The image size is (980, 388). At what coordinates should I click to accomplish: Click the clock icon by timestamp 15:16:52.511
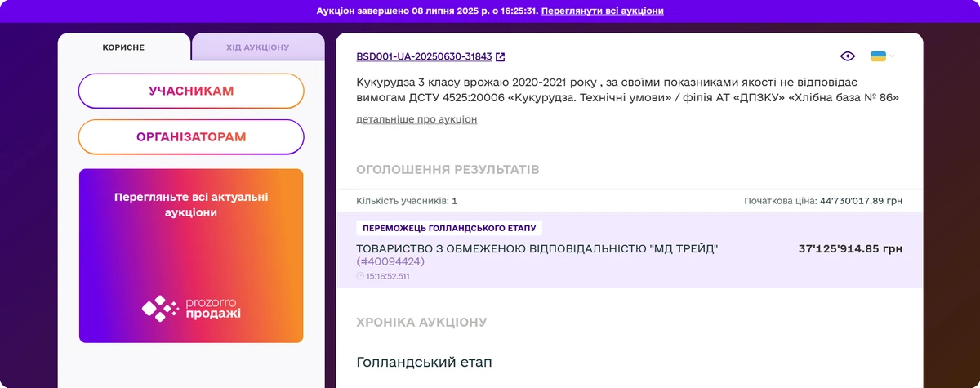pos(360,276)
